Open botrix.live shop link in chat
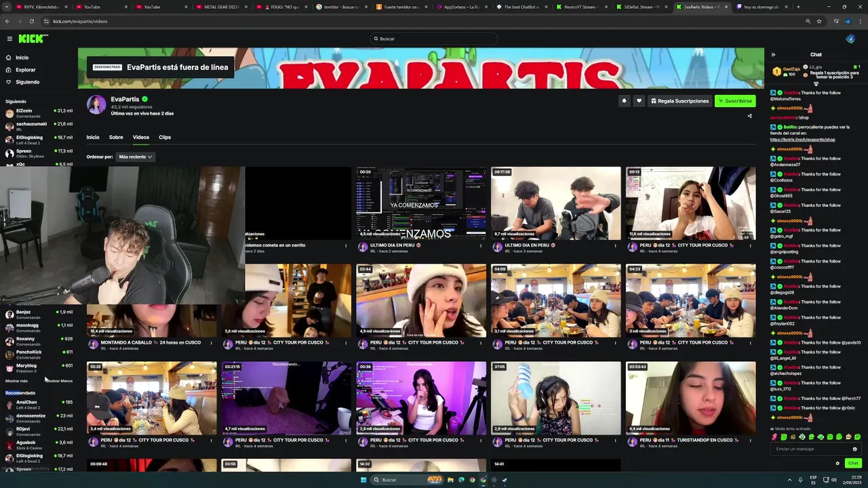 [x=803, y=140]
